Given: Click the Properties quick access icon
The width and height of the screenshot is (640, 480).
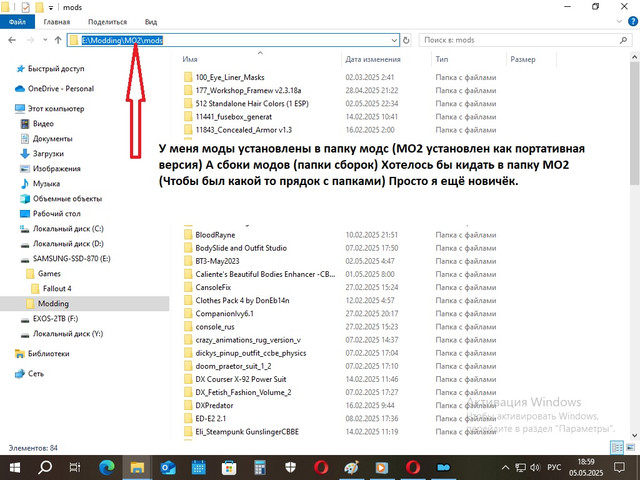Looking at the screenshot, I should pos(25,7).
